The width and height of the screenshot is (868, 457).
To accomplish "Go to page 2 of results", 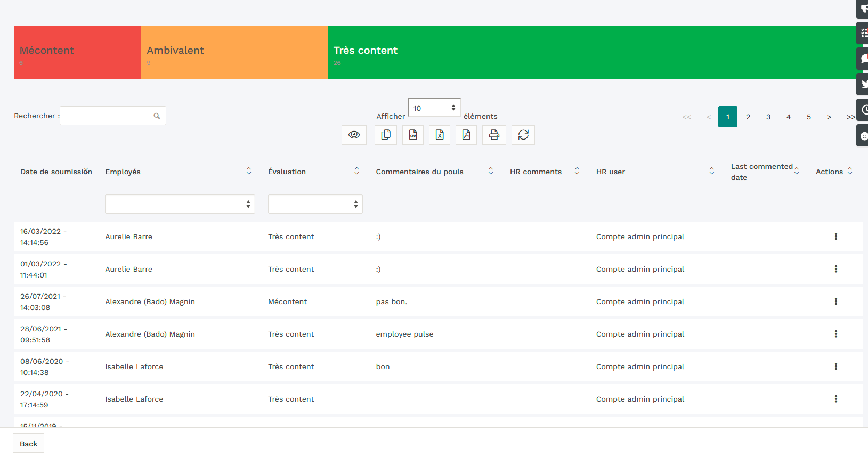I will tap(748, 117).
